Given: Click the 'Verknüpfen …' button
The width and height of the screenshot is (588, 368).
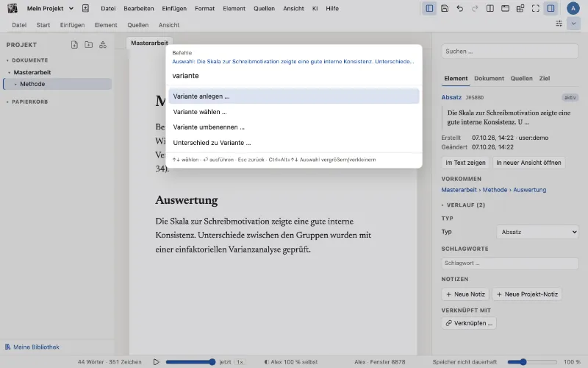Looking at the screenshot, I should [469, 323].
